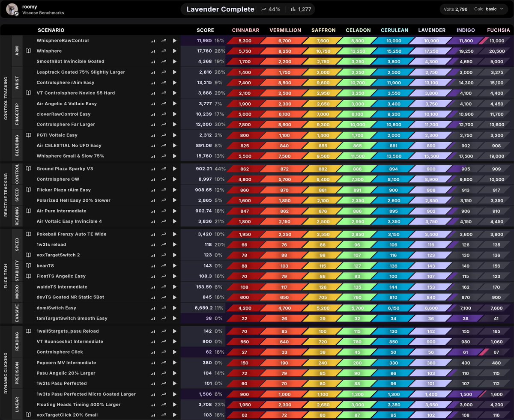This screenshot has width=514, height=420.
Task: Show the progress trend chart for SmoothBot Invincible Goated
Action: pos(164,62)
